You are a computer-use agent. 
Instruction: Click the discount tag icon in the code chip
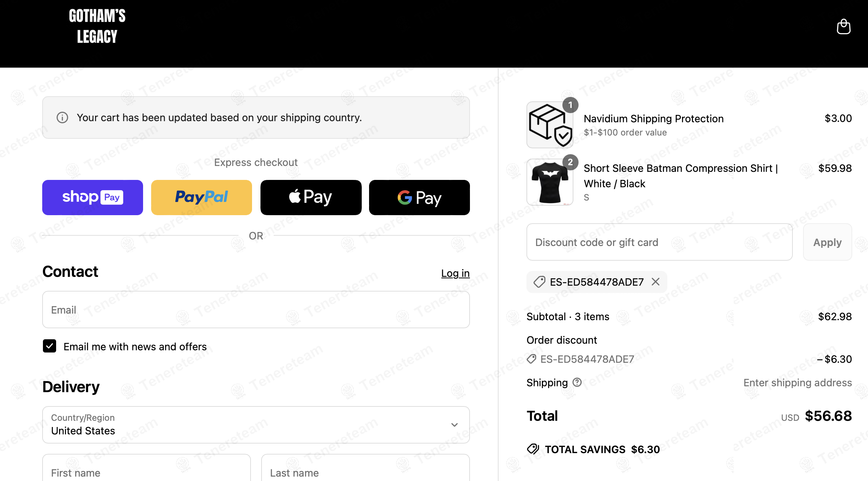click(539, 282)
